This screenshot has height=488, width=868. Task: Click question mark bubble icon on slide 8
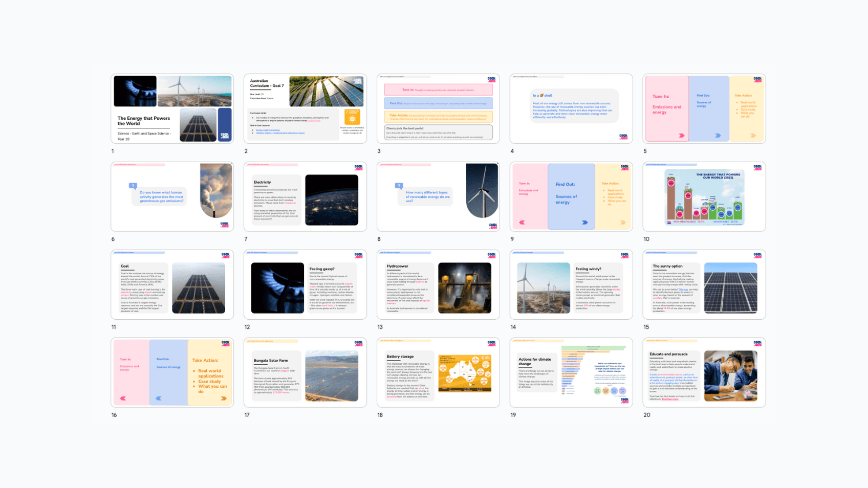coord(399,186)
